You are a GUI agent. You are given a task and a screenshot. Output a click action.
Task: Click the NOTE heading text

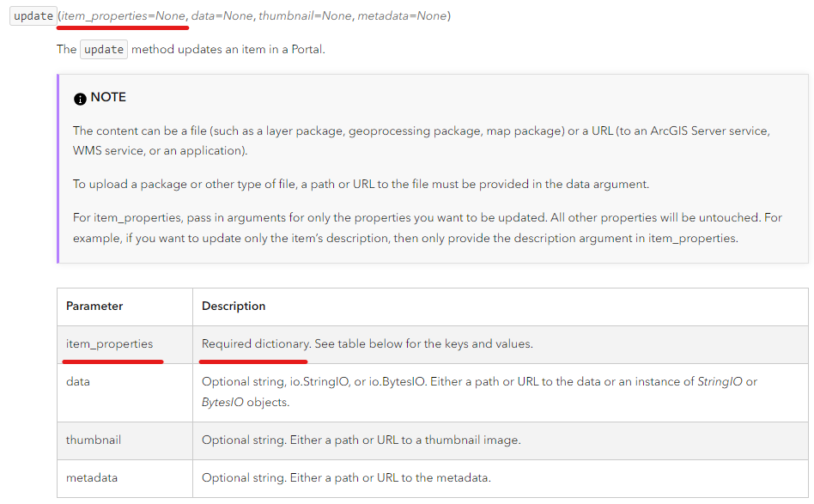click(x=108, y=97)
